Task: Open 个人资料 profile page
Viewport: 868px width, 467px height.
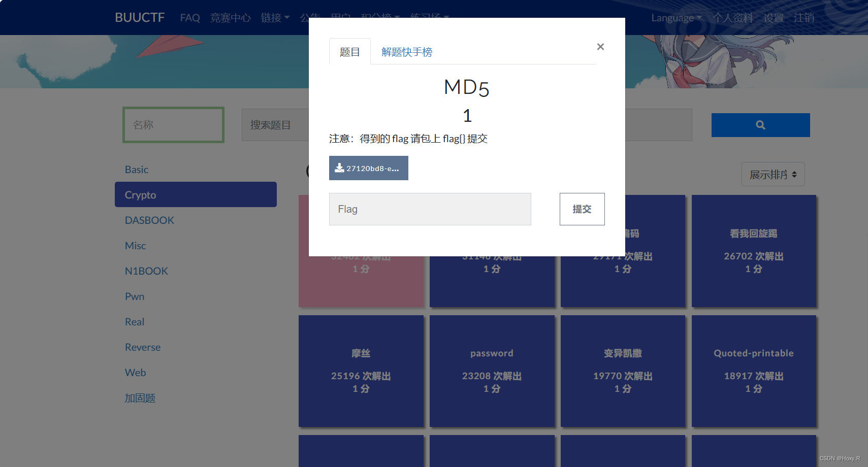Action: (x=733, y=18)
